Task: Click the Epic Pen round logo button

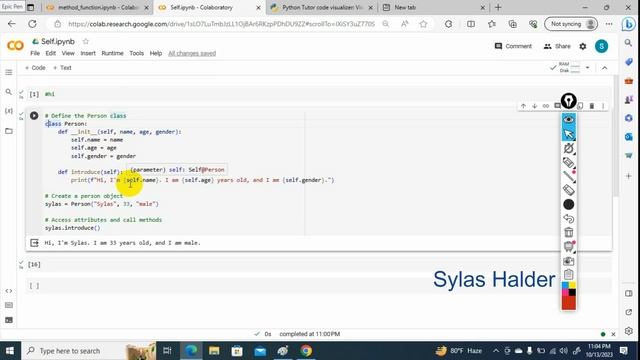Action: point(569,101)
